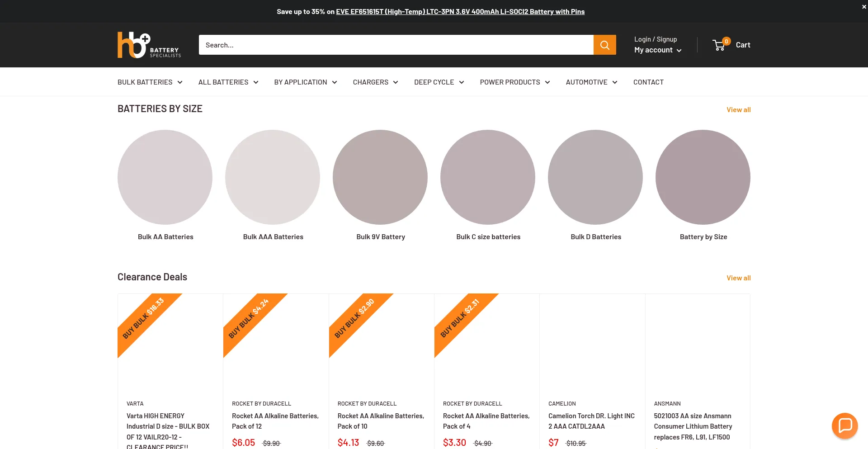Select the Bulk C size batteries circle image

click(x=488, y=177)
